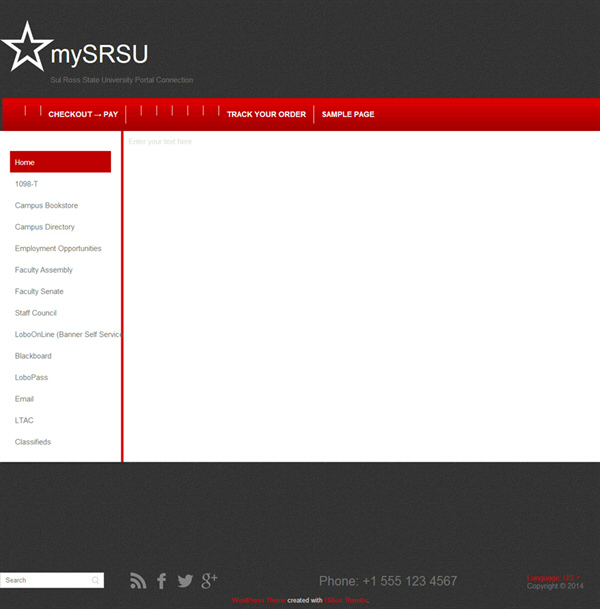600x609 pixels.
Task: Click inside the Search field
Action: (x=45, y=580)
